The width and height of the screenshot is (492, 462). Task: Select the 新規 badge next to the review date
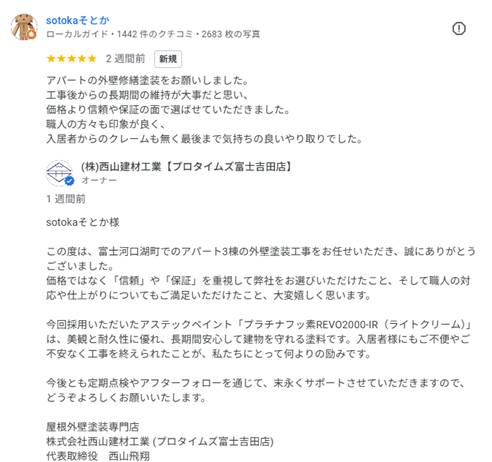(x=168, y=59)
